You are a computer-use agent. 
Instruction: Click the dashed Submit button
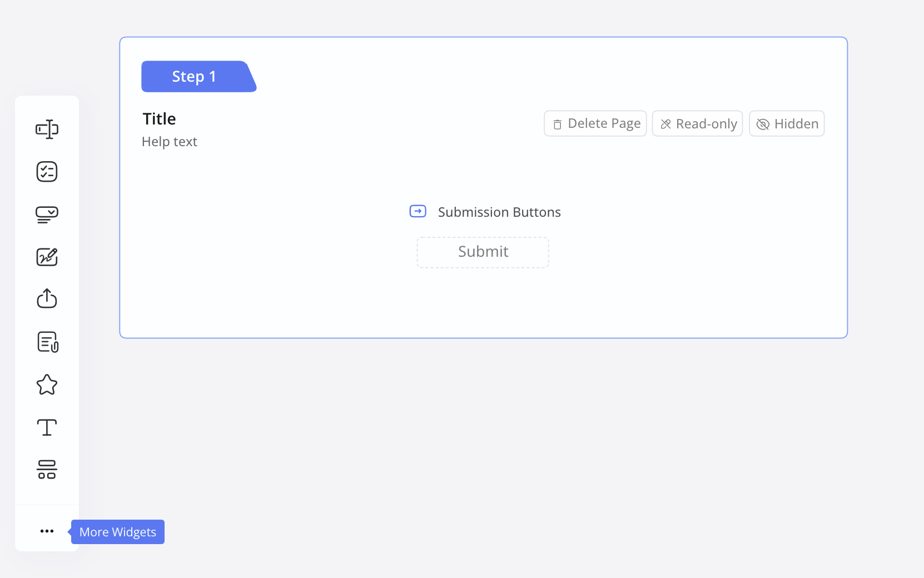[x=483, y=252]
